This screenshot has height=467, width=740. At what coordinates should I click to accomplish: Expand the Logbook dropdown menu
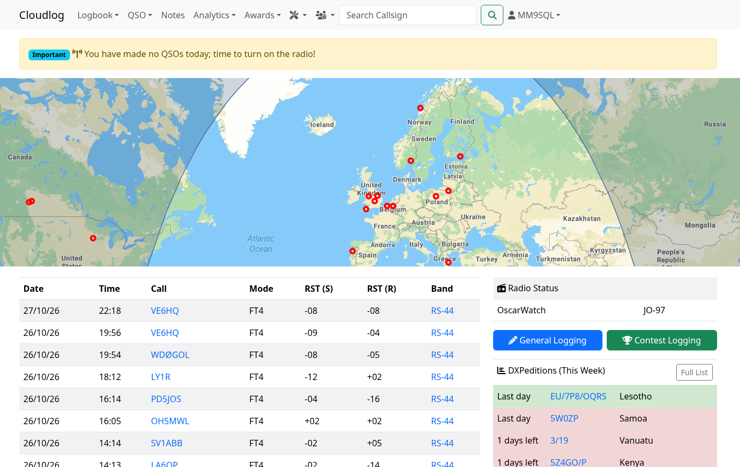[x=98, y=15]
